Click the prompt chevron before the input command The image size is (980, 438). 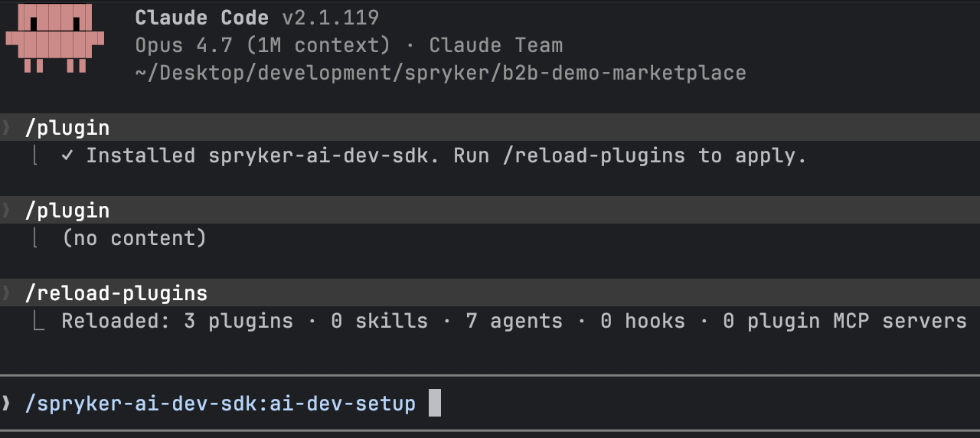7,403
